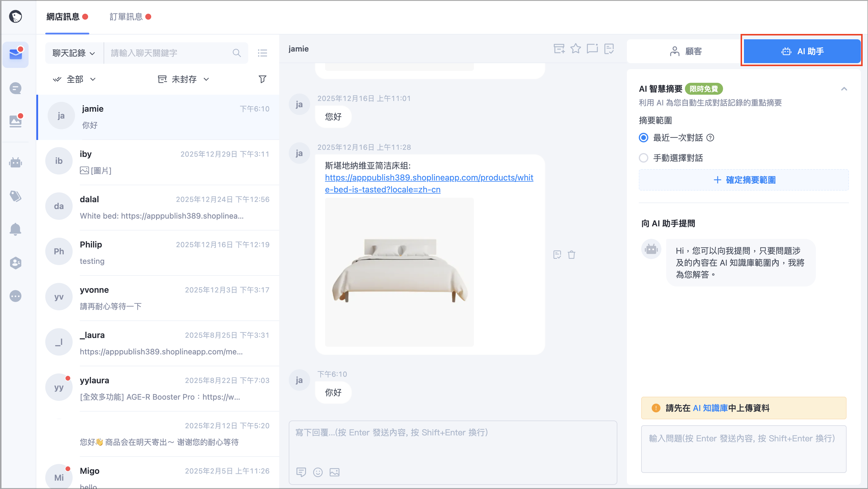The height and width of the screenshot is (489, 868).
Task: Open conversation saying 商品会在明天寄出
Action: point(158,434)
